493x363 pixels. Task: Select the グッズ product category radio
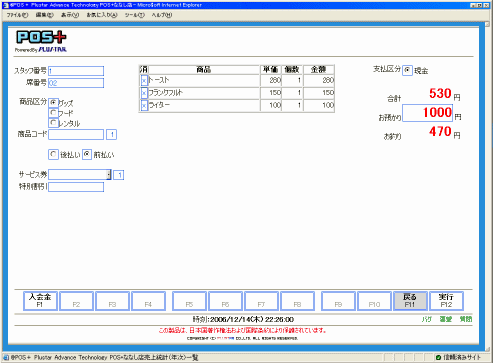click(x=53, y=102)
